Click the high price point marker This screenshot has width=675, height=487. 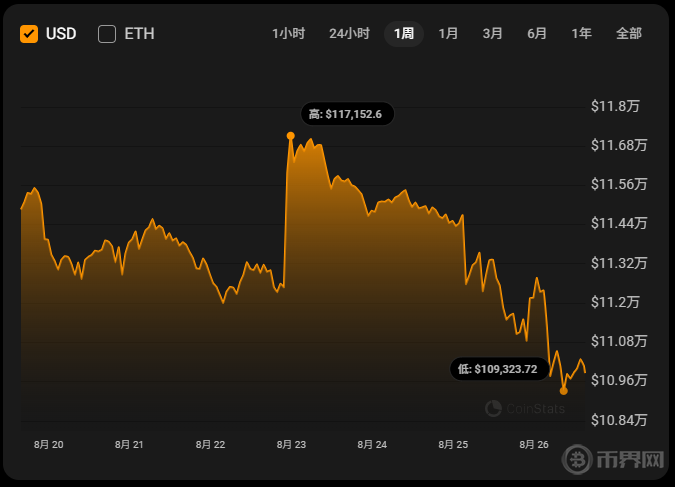pos(291,135)
